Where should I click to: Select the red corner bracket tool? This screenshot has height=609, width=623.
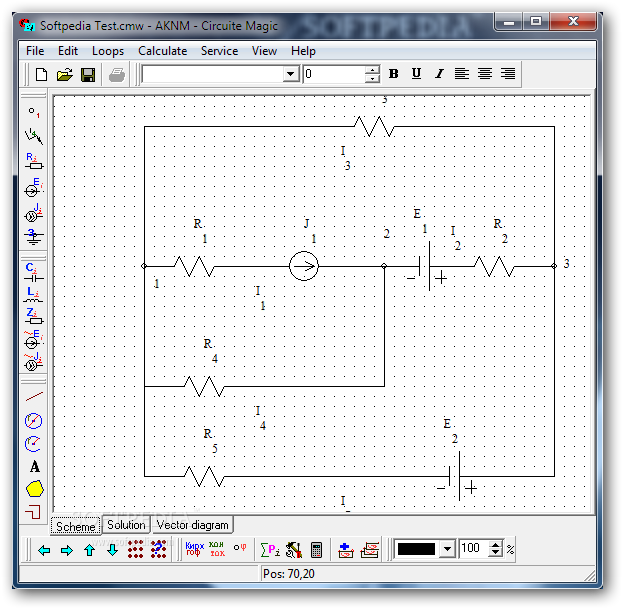pos(33,512)
